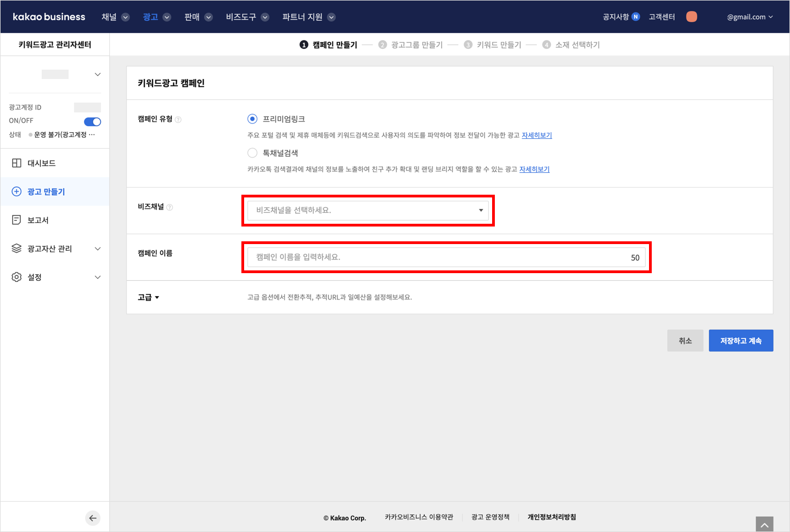This screenshot has width=790, height=532.
Task: Open 고객센터 help center
Action: tap(662, 17)
